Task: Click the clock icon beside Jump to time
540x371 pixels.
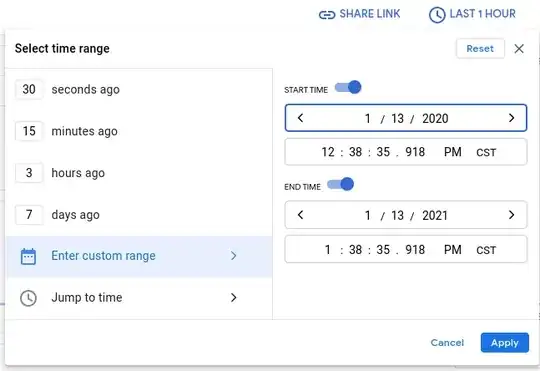Action: click(x=28, y=298)
